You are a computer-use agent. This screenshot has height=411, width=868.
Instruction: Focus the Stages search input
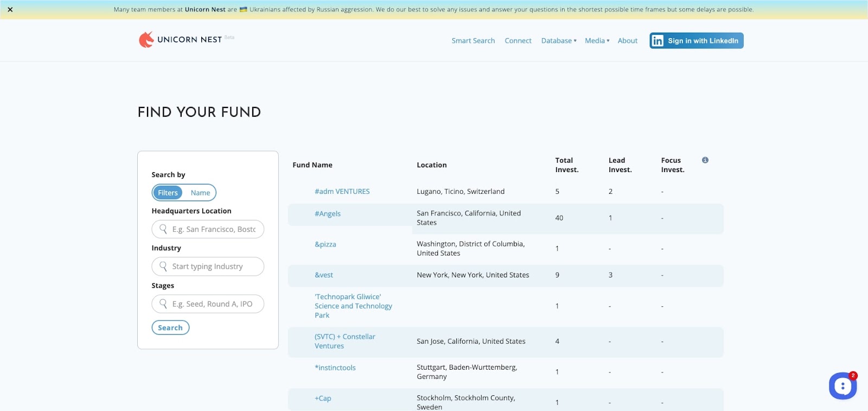pos(208,304)
